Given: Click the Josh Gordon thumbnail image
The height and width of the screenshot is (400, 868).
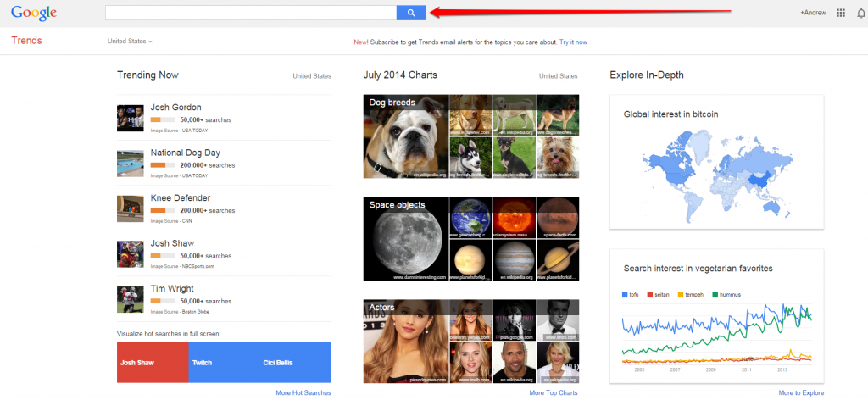Looking at the screenshot, I should pyautogui.click(x=130, y=118).
